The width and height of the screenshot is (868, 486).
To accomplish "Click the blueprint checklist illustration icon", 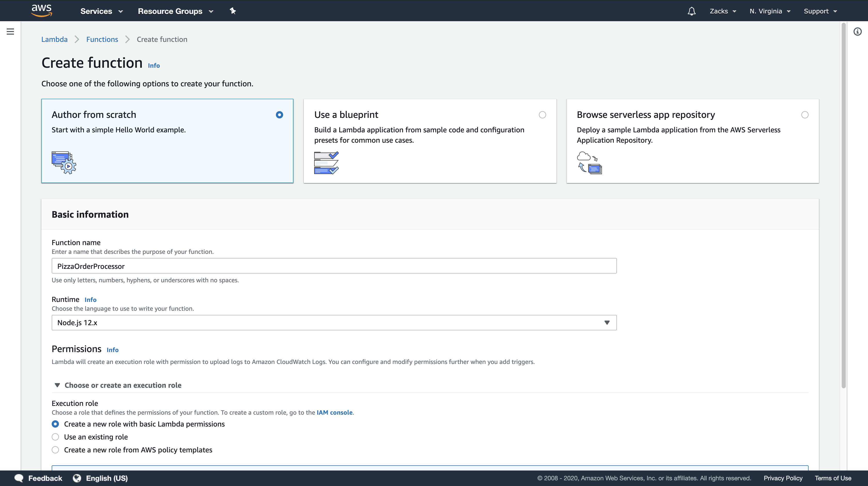I will click(326, 163).
